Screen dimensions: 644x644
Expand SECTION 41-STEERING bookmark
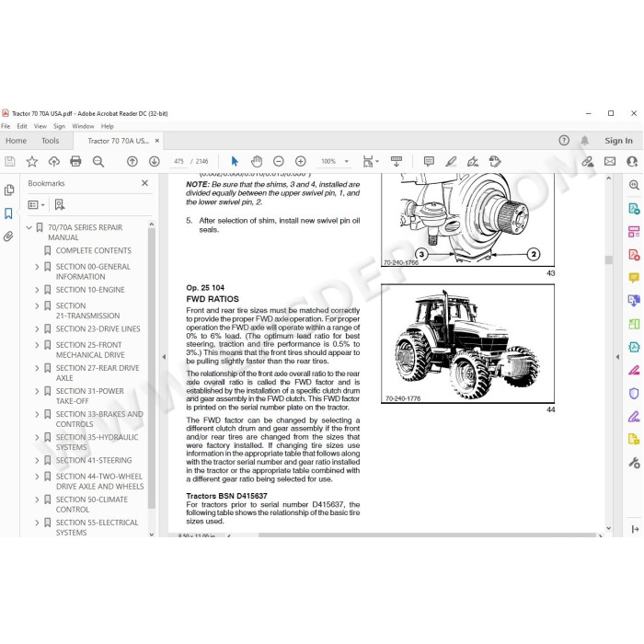[37, 460]
